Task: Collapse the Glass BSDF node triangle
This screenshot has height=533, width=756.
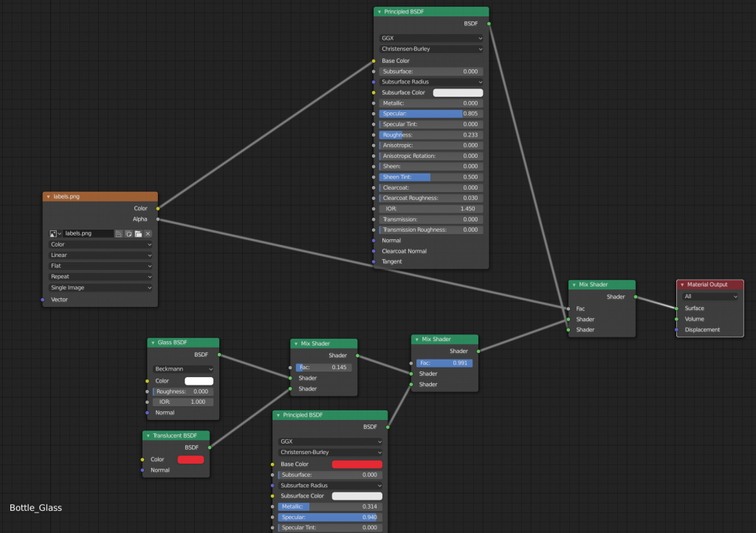Action: (153, 343)
